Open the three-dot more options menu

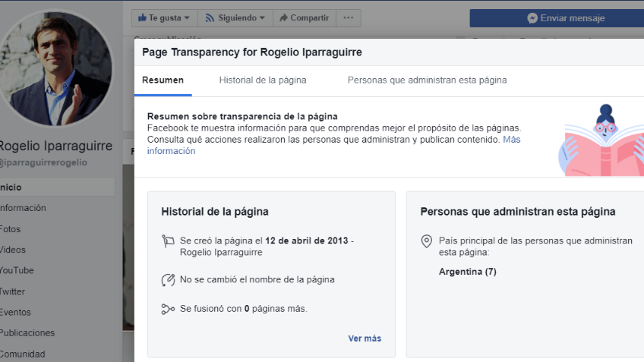point(349,18)
